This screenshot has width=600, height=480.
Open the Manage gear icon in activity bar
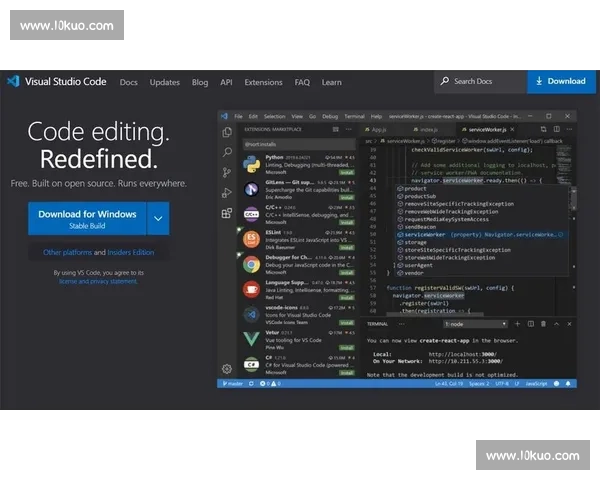click(227, 369)
